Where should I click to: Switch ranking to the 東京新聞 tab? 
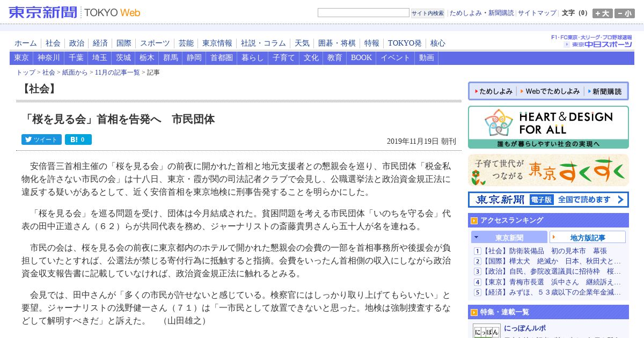509,237
